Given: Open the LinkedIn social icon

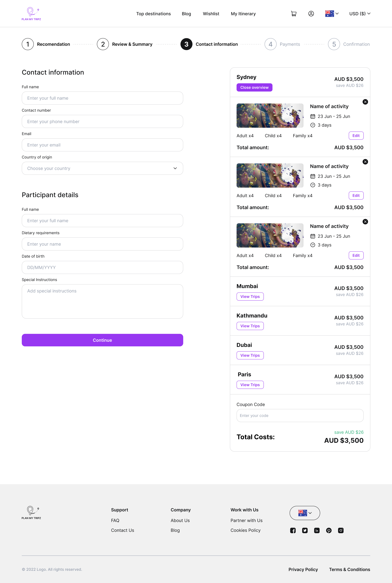Looking at the screenshot, I should pyautogui.click(x=317, y=530).
